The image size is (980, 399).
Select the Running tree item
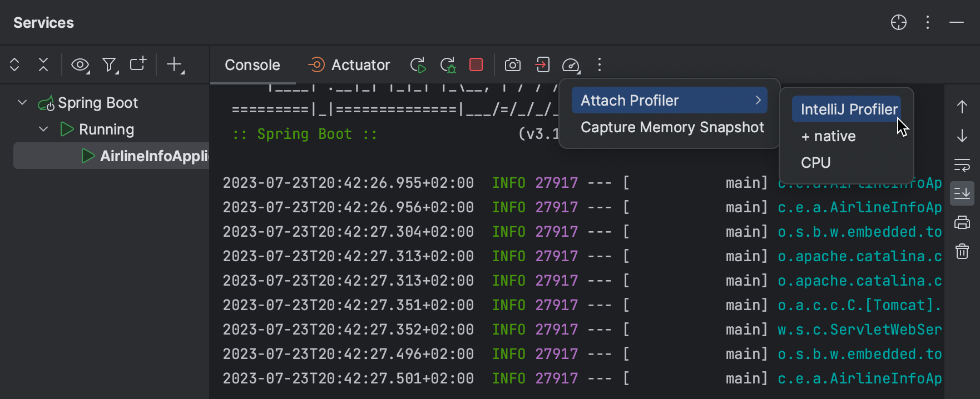[x=106, y=129]
